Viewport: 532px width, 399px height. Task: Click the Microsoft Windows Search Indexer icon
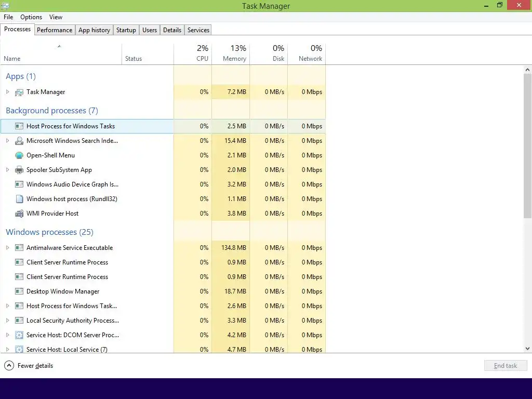coord(19,141)
